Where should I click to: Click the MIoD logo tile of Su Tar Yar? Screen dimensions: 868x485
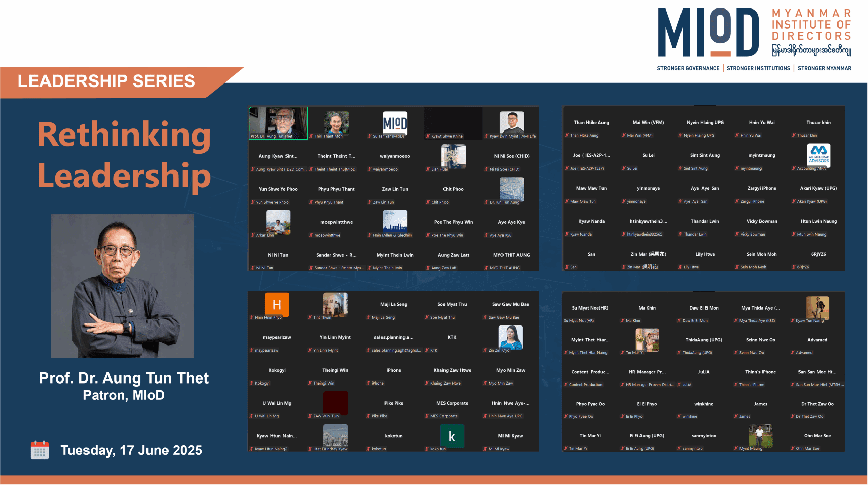click(x=395, y=123)
